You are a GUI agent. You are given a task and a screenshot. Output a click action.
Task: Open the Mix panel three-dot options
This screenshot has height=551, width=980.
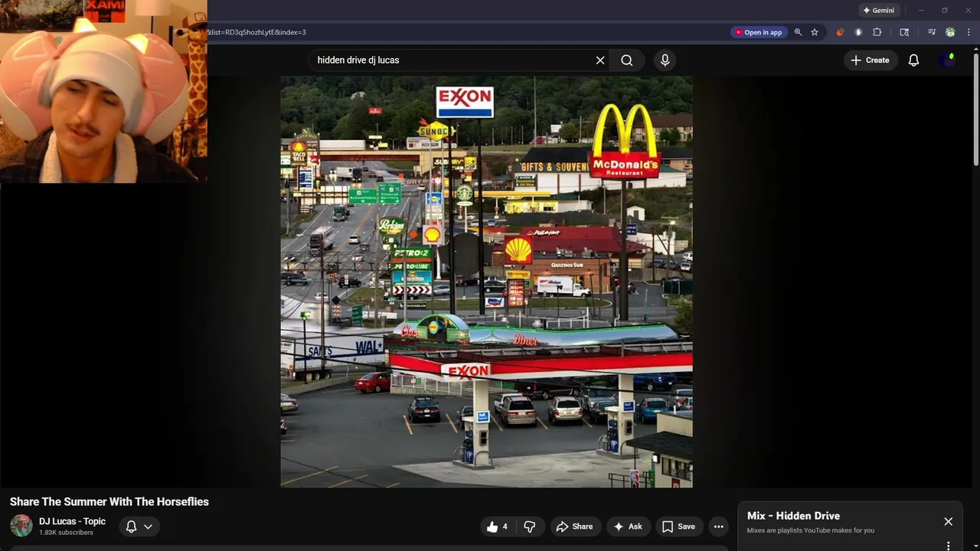tap(948, 546)
